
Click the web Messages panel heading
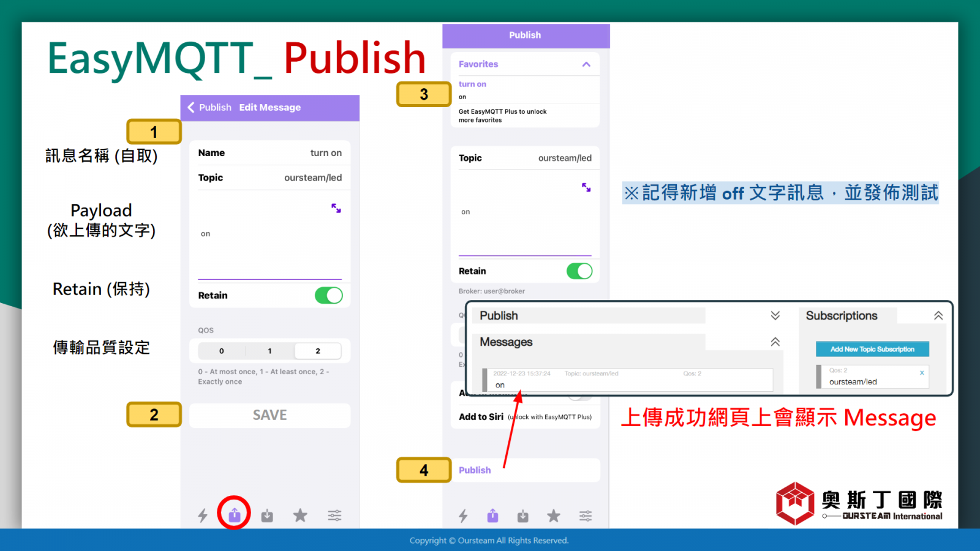click(x=506, y=342)
